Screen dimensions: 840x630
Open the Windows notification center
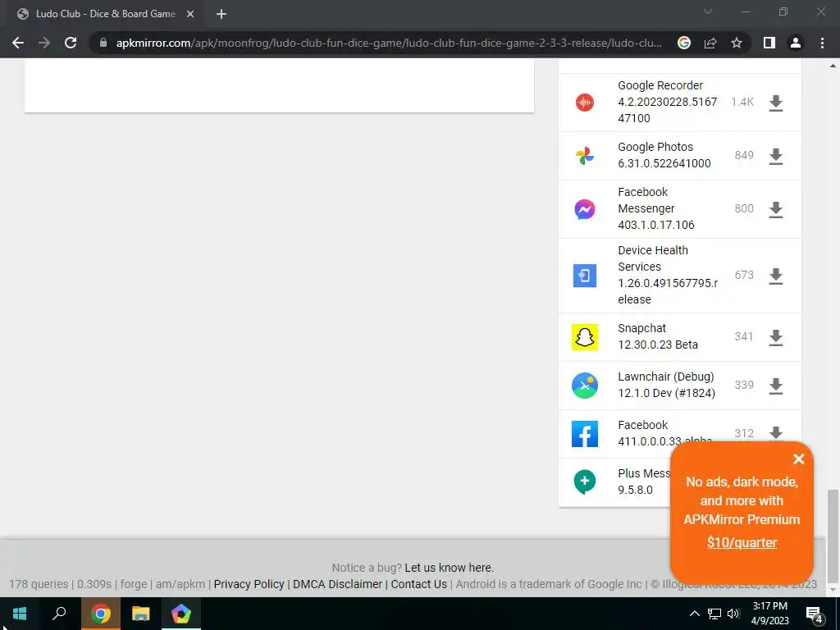(815, 614)
